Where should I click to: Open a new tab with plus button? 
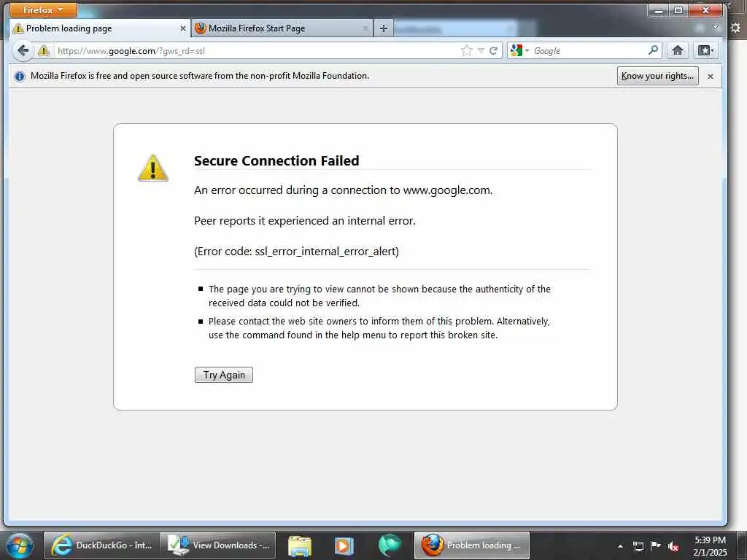[384, 28]
